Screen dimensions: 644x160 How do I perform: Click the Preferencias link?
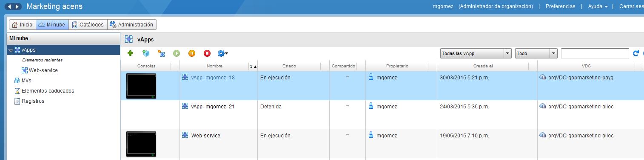560,6
